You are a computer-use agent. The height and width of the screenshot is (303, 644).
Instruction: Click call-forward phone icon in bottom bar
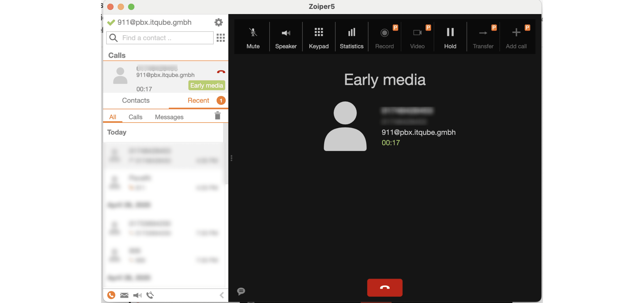coord(150,295)
